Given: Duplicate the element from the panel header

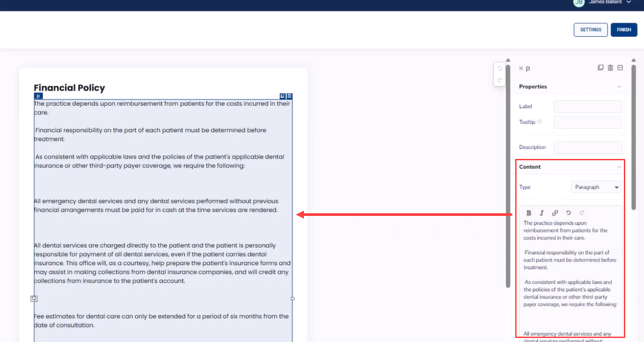Looking at the screenshot, I should (600, 68).
